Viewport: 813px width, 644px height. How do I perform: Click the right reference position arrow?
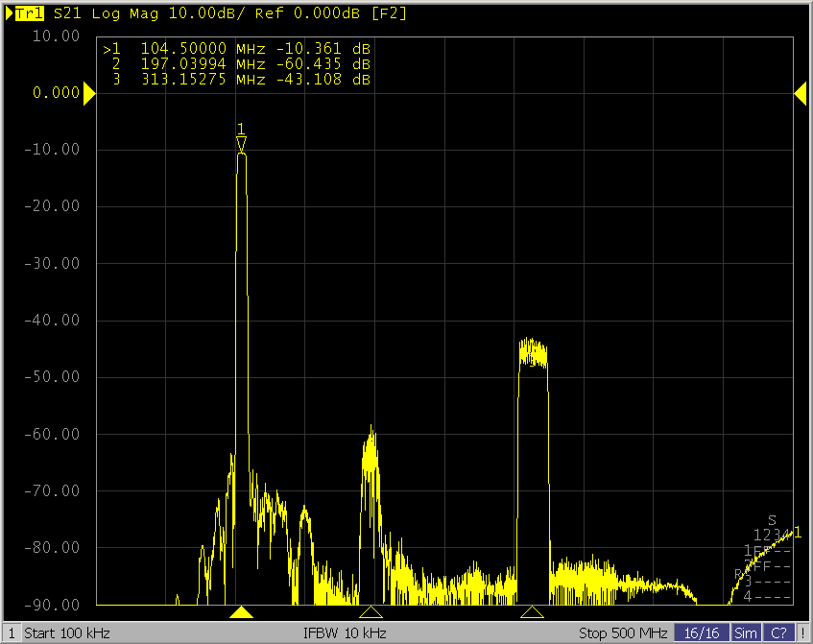point(800,93)
